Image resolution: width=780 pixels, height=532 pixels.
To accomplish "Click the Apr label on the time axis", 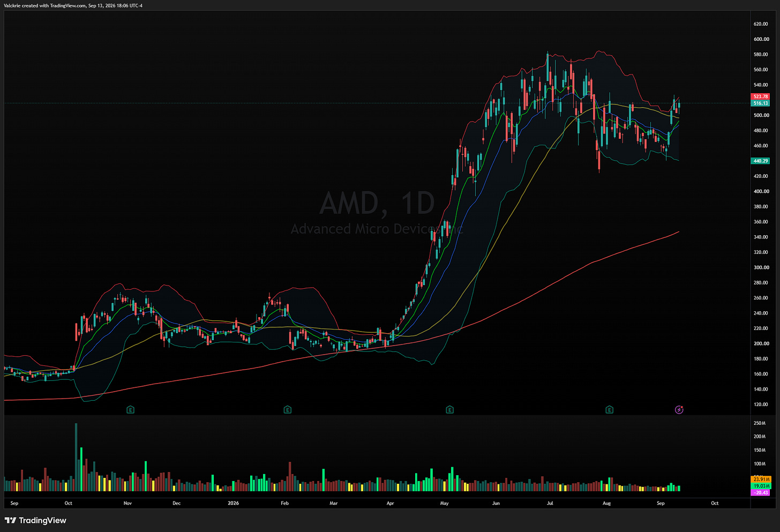I will [x=390, y=503].
